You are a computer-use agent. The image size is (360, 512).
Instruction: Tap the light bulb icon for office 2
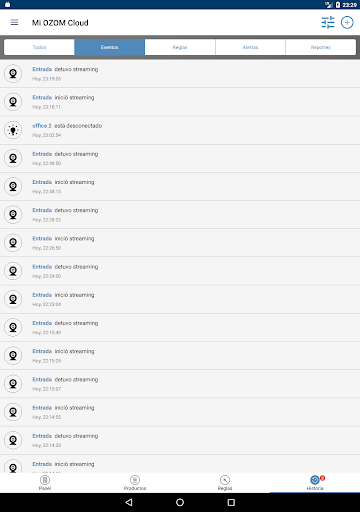click(x=13, y=130)
